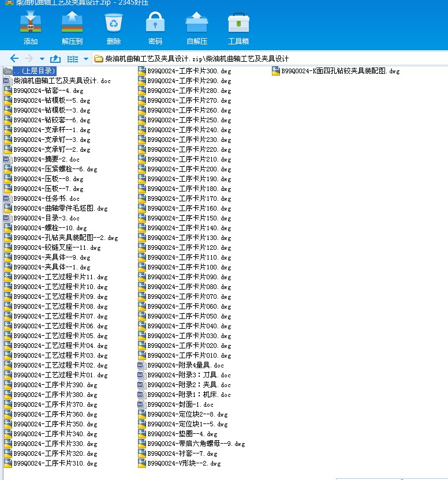Screen dimensions: 448x480
Task: Select B99Q0024-支承钉--3.dwg
Action: pos(47,140)
